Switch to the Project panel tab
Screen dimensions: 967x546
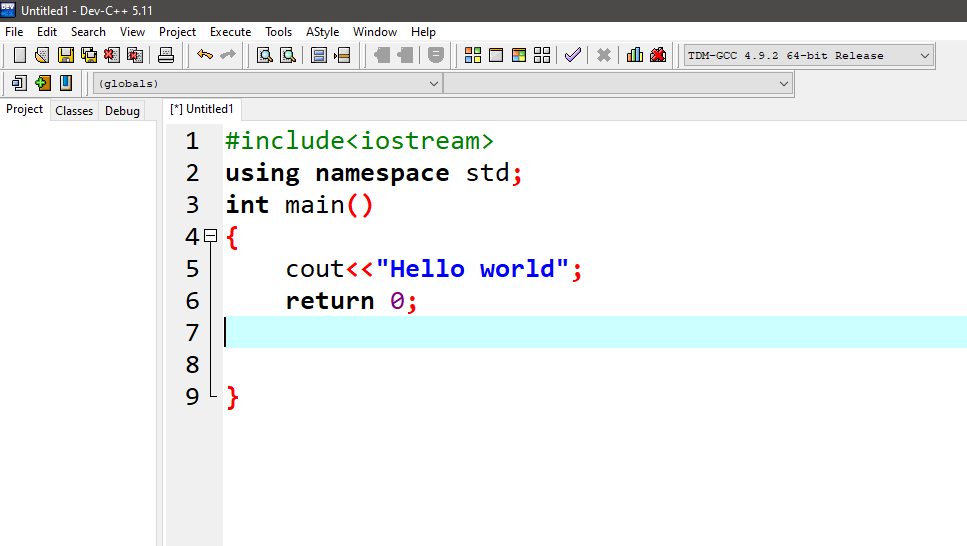click(25, 109)
